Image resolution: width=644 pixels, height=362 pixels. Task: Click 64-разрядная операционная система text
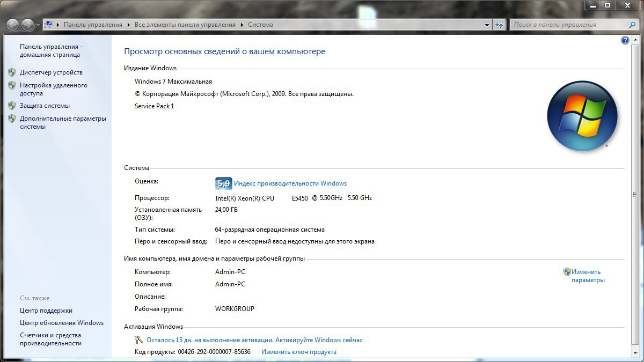pyautogui.click(x=270, y=230)
